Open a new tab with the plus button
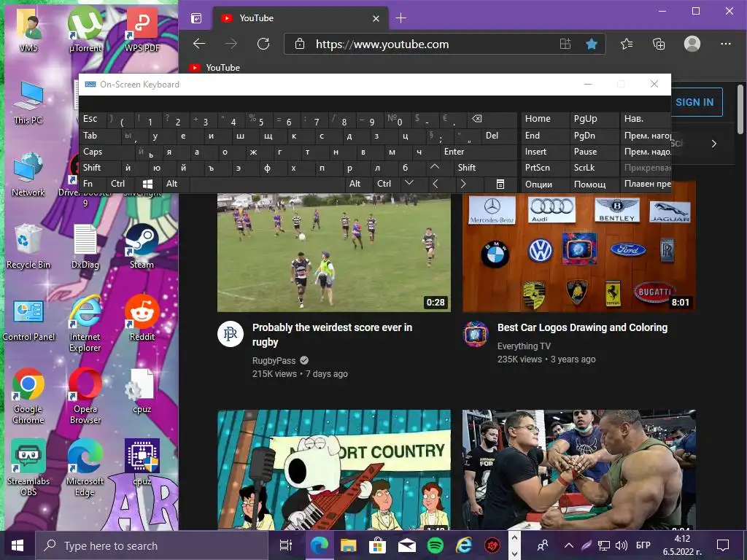Viewport: 747px width, 560px height. [x=401, y=18]
